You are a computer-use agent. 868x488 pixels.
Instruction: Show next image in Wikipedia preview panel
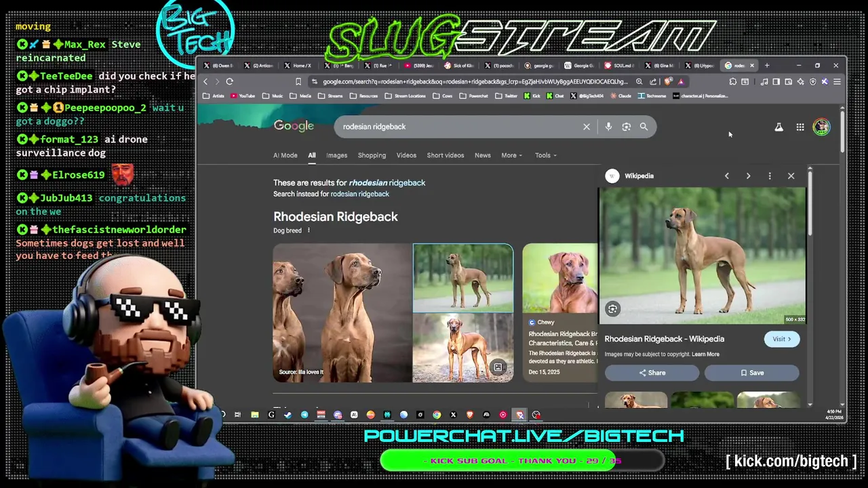(x=748, y=176)
